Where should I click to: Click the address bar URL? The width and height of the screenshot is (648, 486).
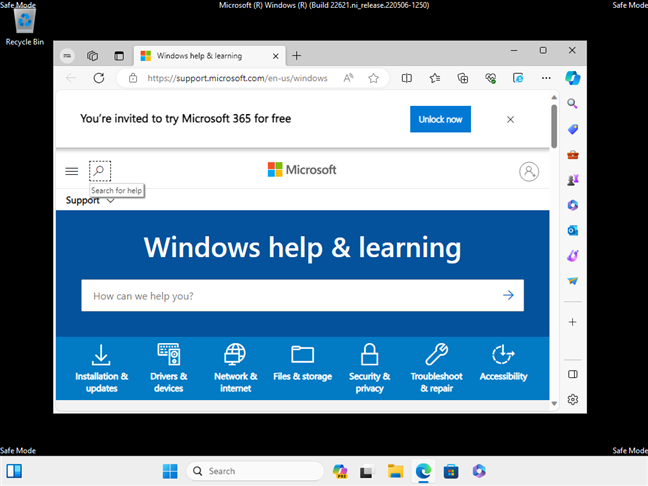click(237, 78)
